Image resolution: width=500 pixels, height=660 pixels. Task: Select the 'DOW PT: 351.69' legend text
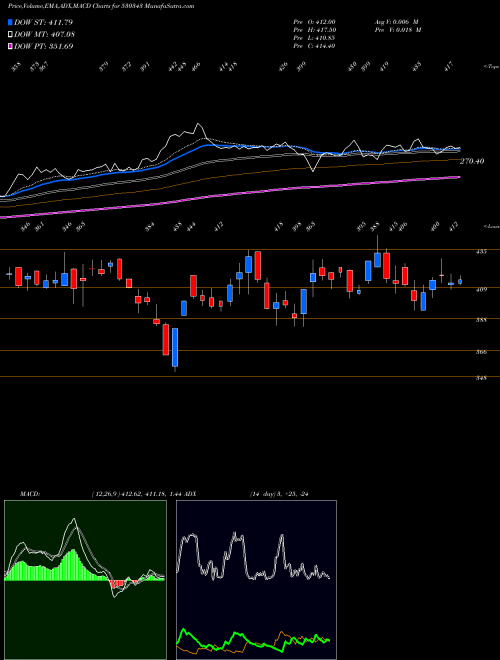[44, 46]
